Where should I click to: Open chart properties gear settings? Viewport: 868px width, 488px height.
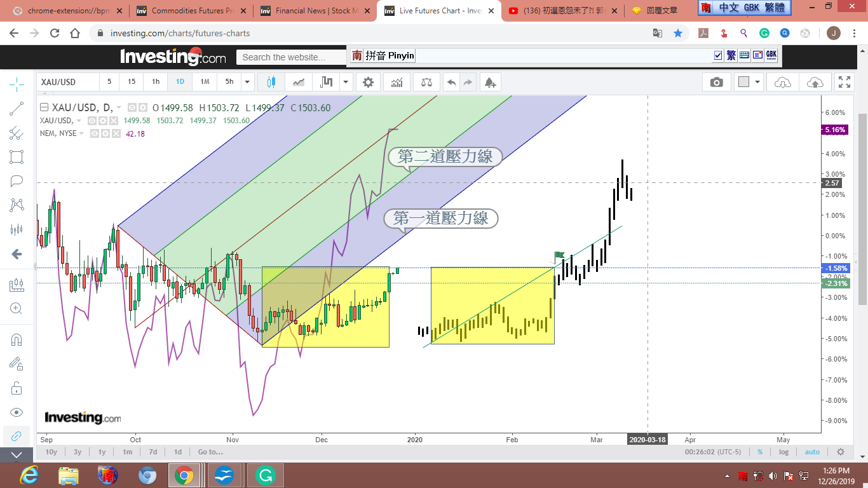click(368, 82)
